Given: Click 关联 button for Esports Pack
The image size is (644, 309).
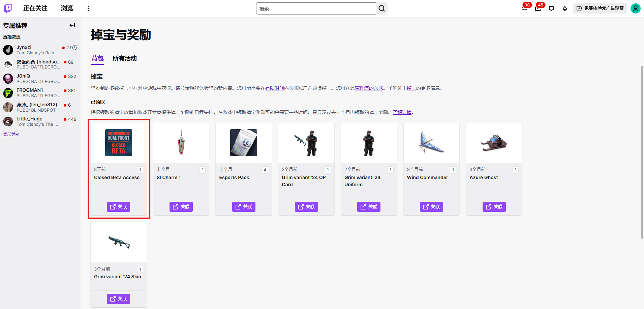Looking at the screenshot, I should coord(244,207).
